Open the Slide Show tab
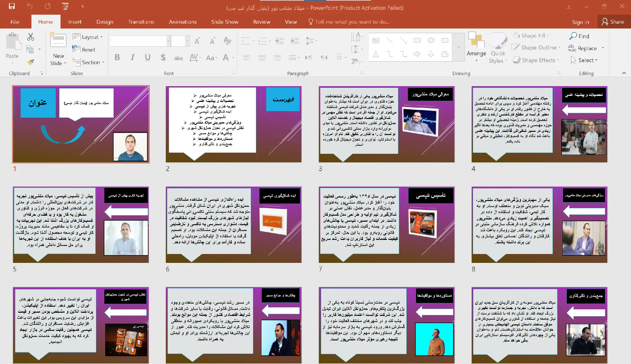The image size is (631, 364). tap(225, 22)
